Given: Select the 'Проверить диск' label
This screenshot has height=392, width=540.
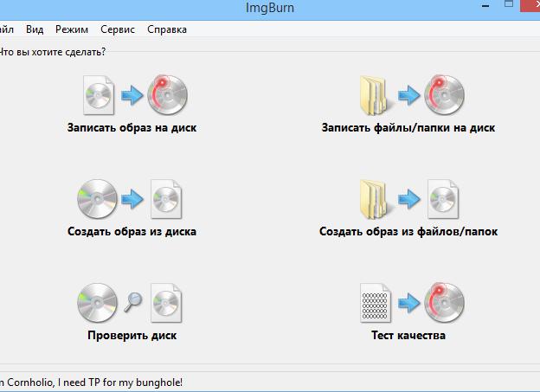Looking at the screenshot, I should (x=132, y=336).
